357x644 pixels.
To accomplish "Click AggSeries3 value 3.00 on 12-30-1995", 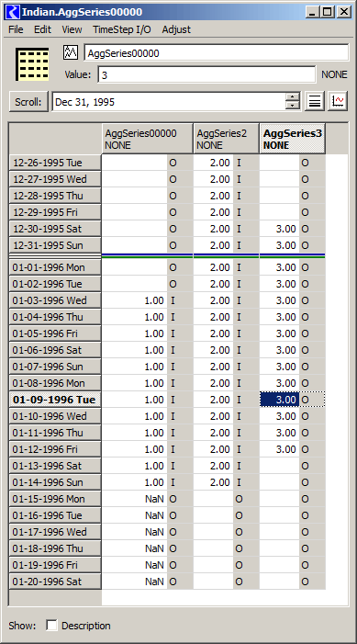I will pyautogui.click(x=279, y=229).
